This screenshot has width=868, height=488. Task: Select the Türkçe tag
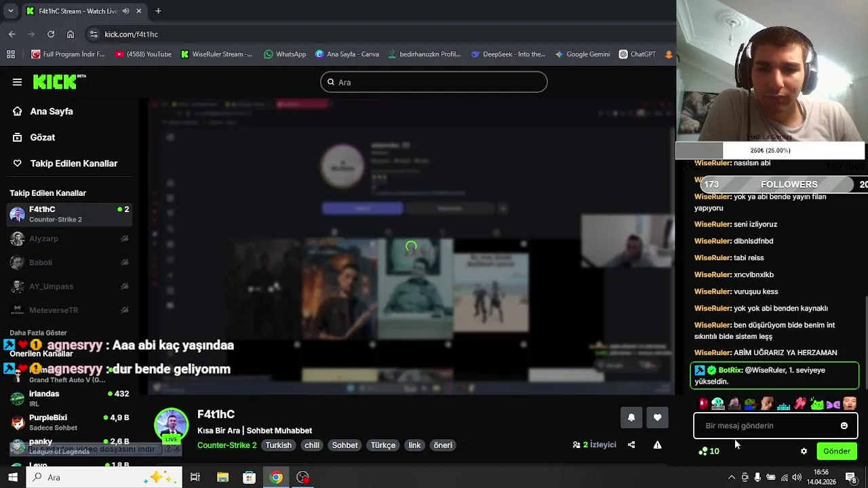(x=383, y=445)
